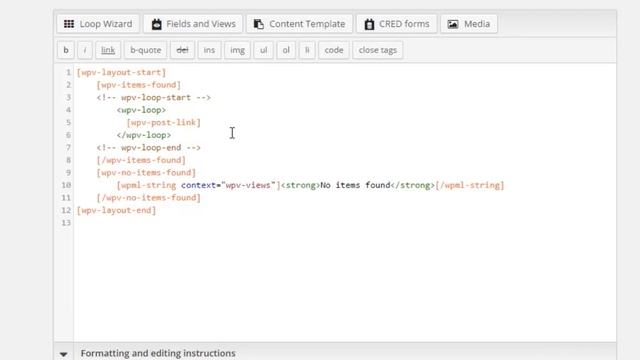Insert a link quicktag
This screenshot has height=360, width=640.
click(x=108, y=50)
